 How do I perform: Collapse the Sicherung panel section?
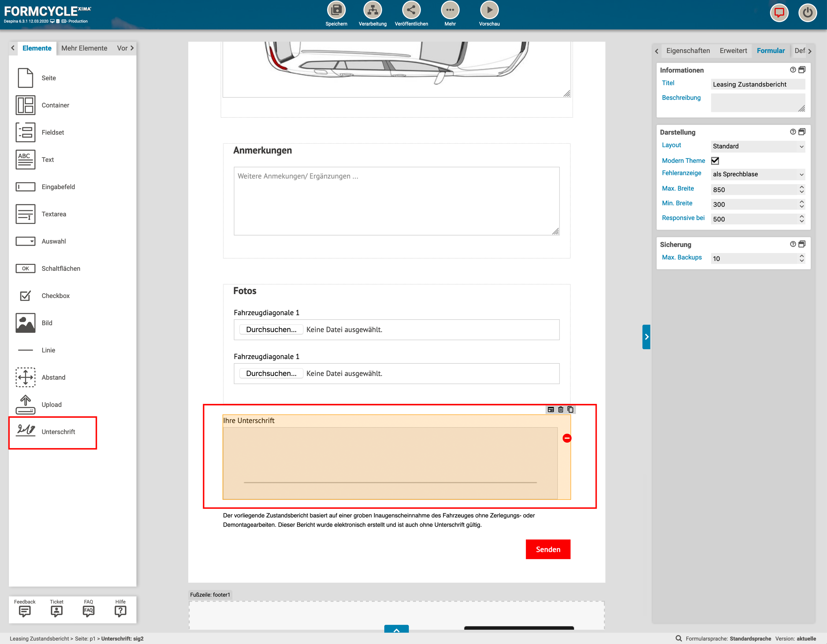(x=802, y=245)
